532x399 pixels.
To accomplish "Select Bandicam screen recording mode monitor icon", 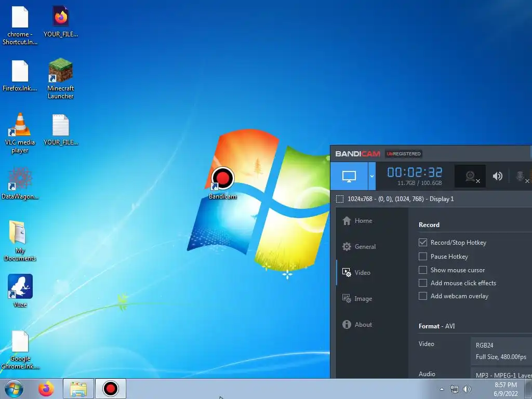I will click(349, 176).
